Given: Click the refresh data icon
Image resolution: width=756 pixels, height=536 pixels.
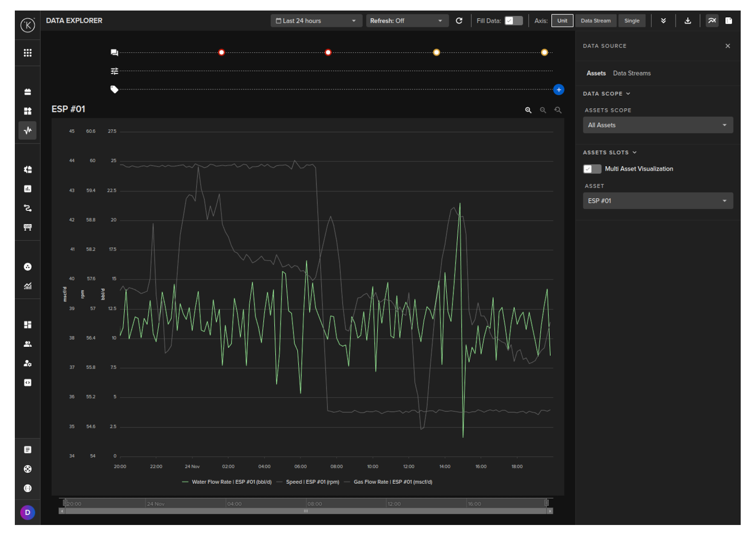Looking at the screenshot, I should point(459,21).
